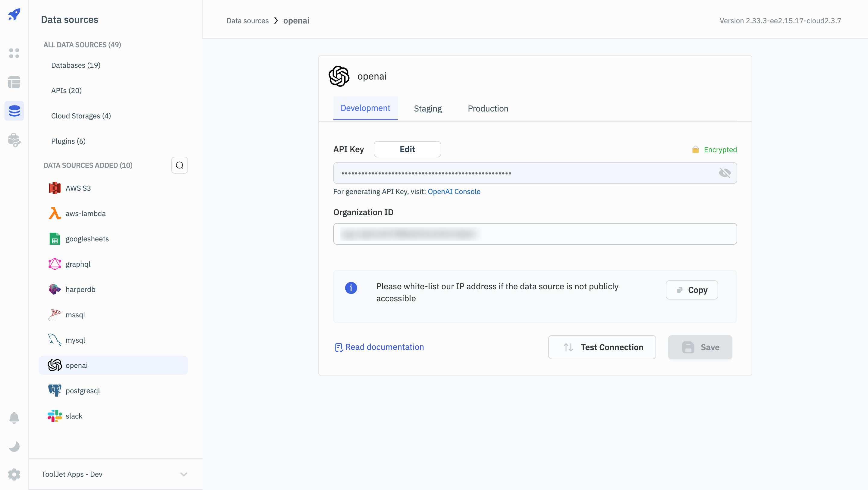
Task: Open the ToolJet Database table icon
Action: [x=14, y=82]
